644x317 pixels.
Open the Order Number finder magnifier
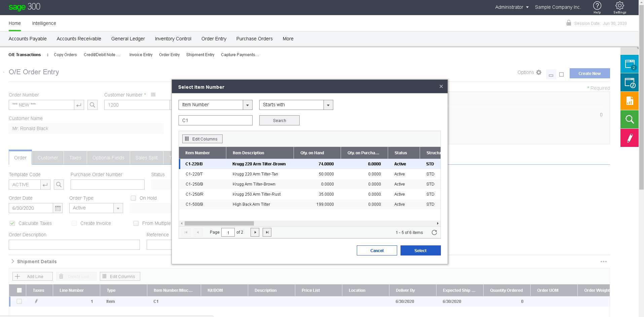pos(92,105)
